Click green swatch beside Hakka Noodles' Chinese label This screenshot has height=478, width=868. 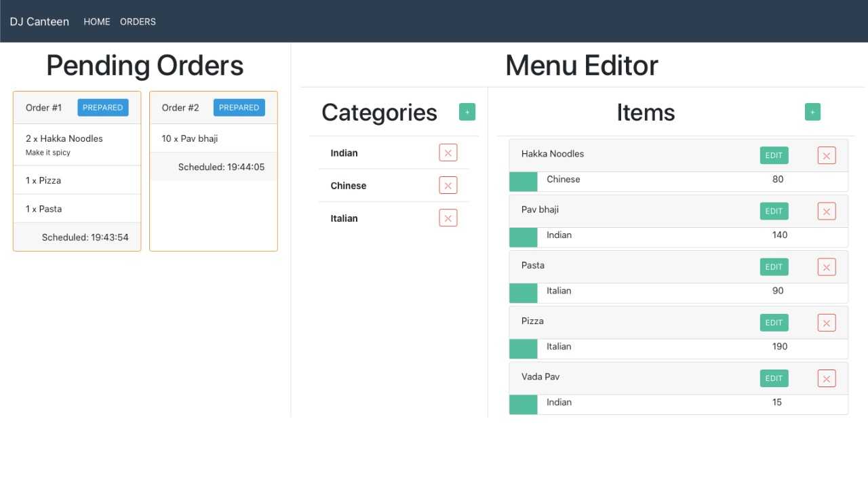(x=524, y=182)
